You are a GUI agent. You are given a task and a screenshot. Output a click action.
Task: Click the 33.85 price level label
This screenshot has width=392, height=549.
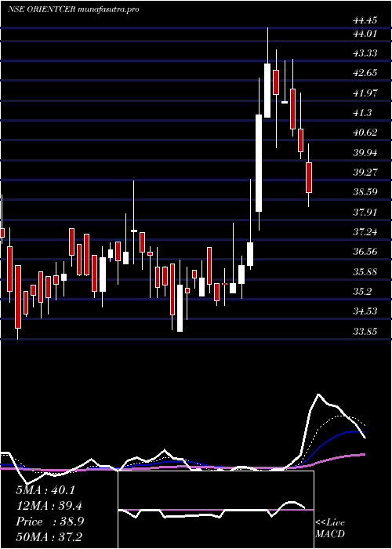click(x=365, y=331)
